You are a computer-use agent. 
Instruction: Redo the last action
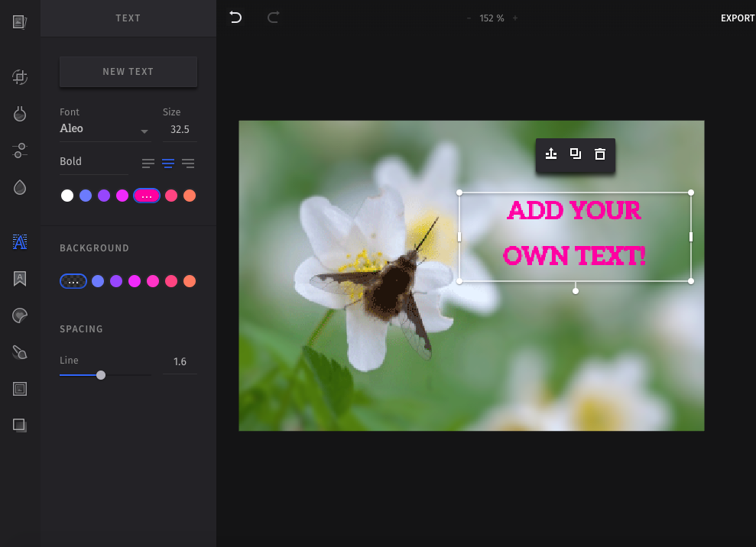pyautogui.click(x=273, y=18)
